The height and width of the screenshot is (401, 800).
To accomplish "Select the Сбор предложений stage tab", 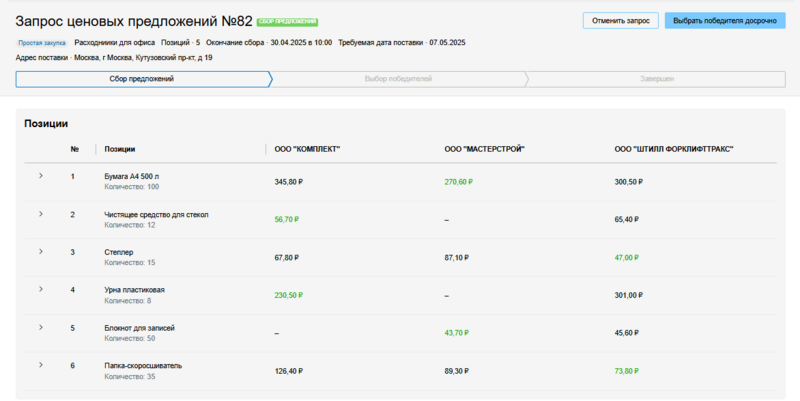I will coord(142,79).
